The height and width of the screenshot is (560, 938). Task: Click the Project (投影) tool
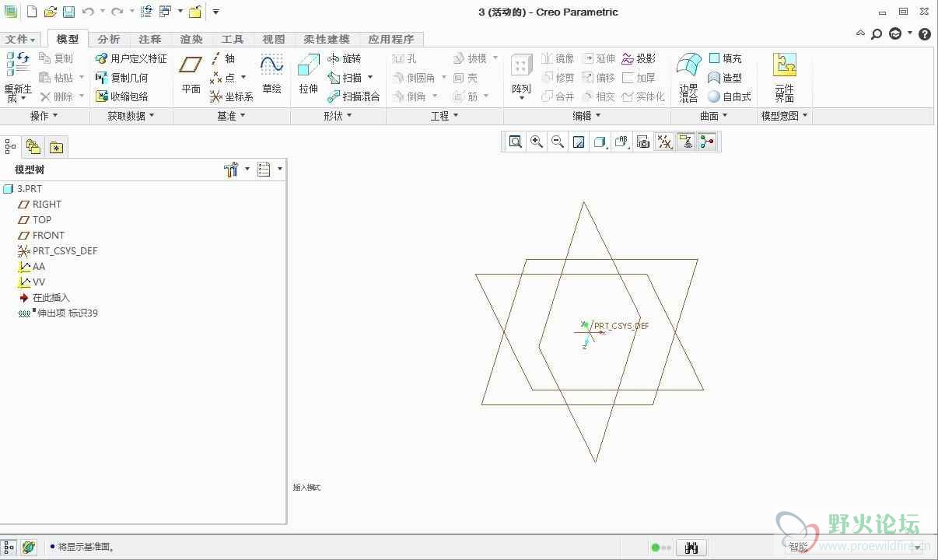[639, 58]
